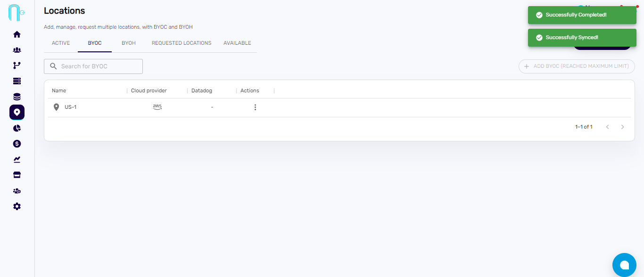Image resolution: width=644 pixels, height=277 pixels.
Task: Open the server stack icon in sidebar
Action: [x=17, y=81]
